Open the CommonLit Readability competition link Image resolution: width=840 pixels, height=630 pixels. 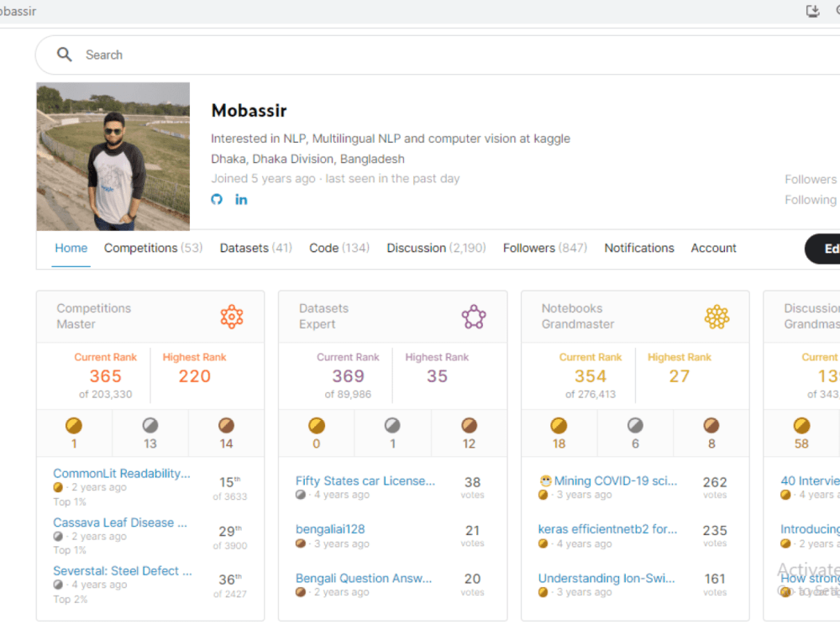pos(121,473)
